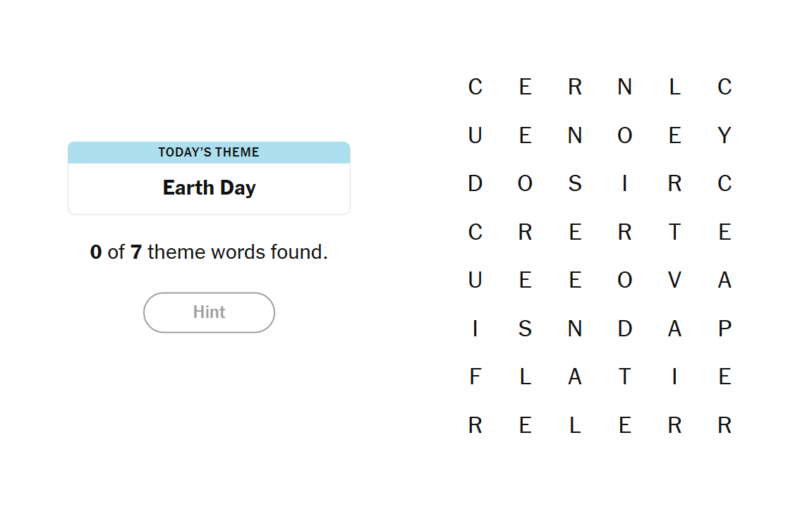Select the letter F in the grid
The height and width of the screenshot is (514, 800).
(x=475, y=377)
